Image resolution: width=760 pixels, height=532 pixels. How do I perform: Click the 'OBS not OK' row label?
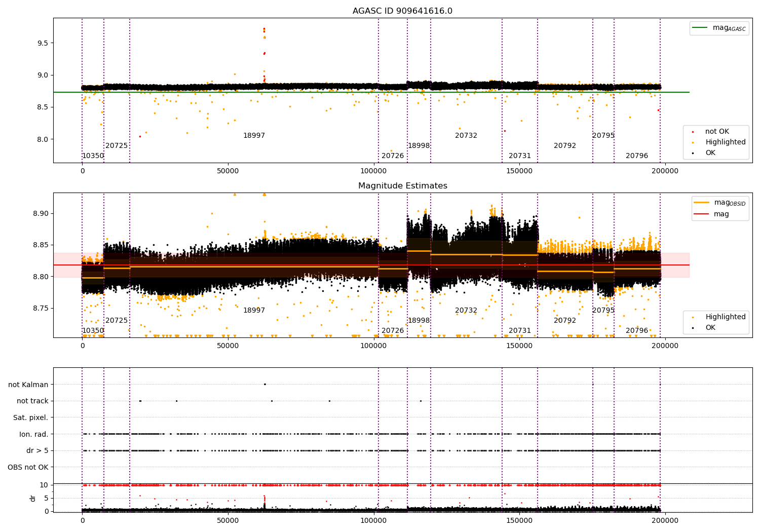pos(28,468)
